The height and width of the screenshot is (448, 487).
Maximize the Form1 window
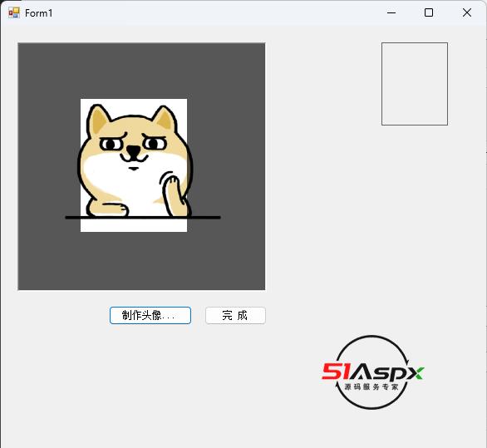[429, 12]
